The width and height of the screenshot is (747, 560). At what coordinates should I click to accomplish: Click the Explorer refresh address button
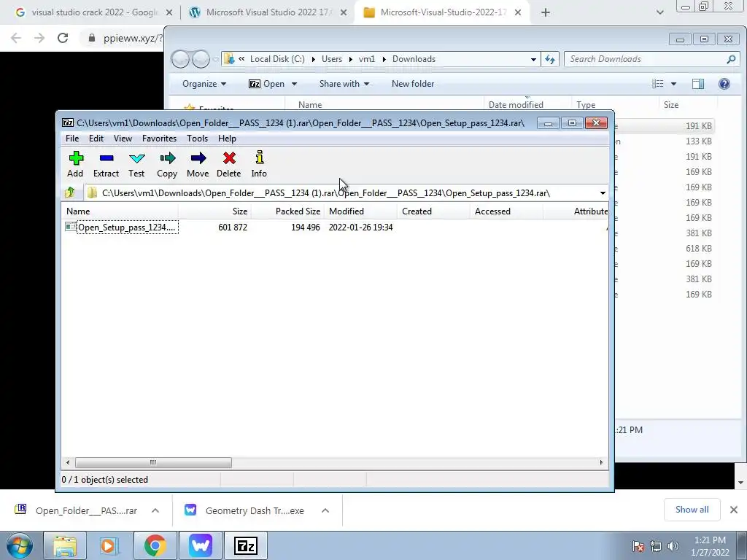[x=550, y=59]
